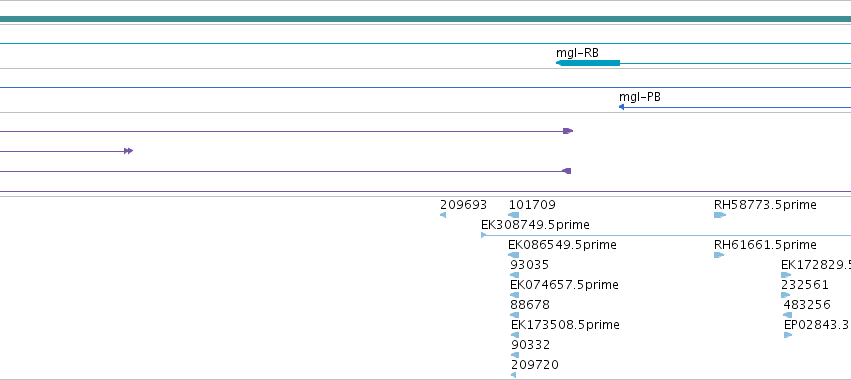Select the 232561 EST arrow glyph
Viewport: 851px width, 380px height.
click(x=785, y=295)
